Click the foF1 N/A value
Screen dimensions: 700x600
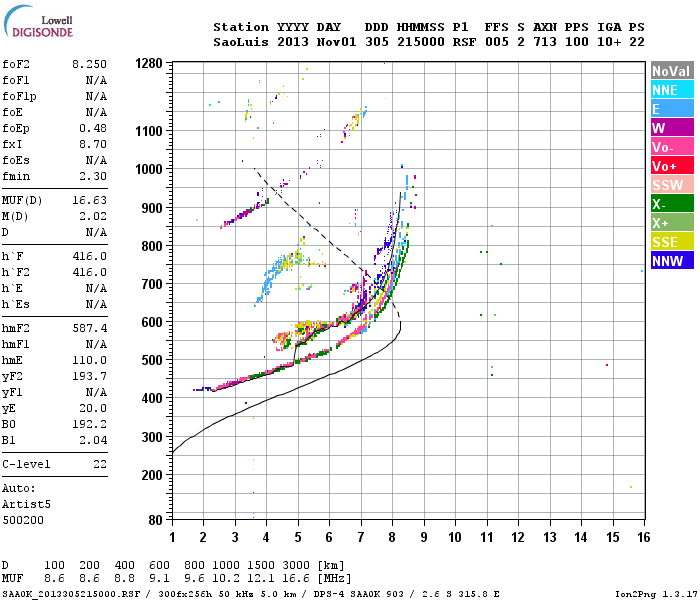click(x=96, y=80)
